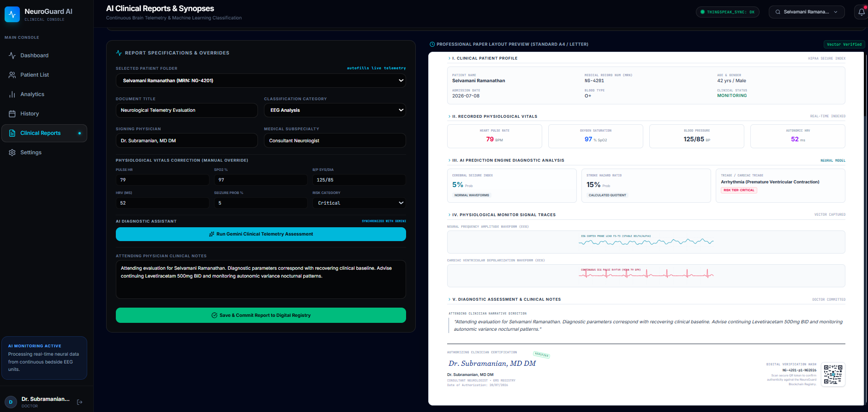Click the MRN value NG-4201
The height and width of the screenshot is (412, 868).
(x=594, y=81)
